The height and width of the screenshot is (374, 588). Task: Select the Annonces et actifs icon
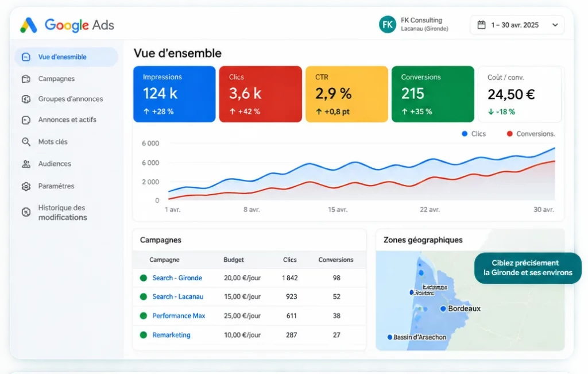click(26, 120)
